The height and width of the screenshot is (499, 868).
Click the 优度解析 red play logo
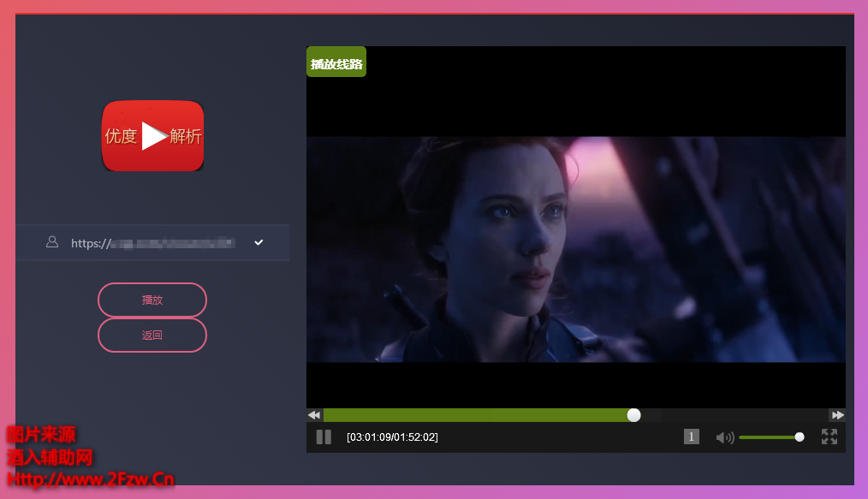point(152,135)
